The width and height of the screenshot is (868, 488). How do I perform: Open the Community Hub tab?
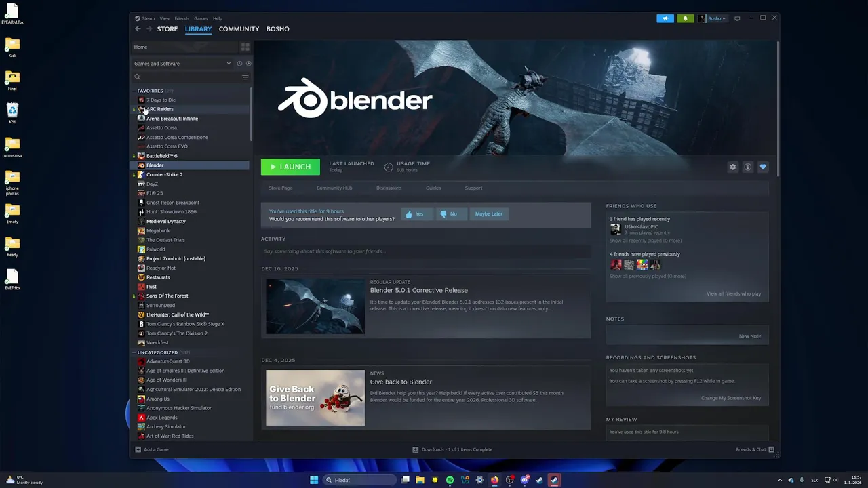pos(334,188)
